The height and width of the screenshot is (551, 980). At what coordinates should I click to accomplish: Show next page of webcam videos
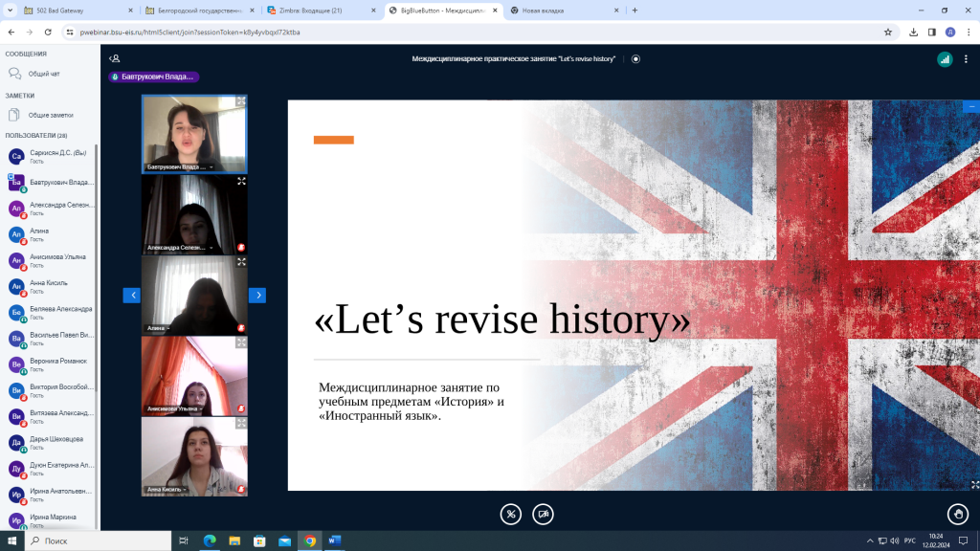tap(257, 295)
